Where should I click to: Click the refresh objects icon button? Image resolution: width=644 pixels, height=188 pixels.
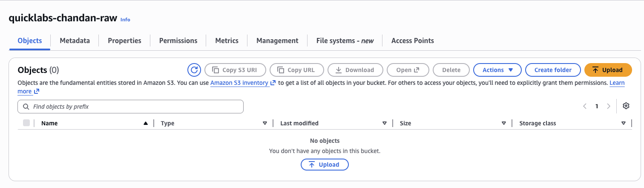click(194, 70)
